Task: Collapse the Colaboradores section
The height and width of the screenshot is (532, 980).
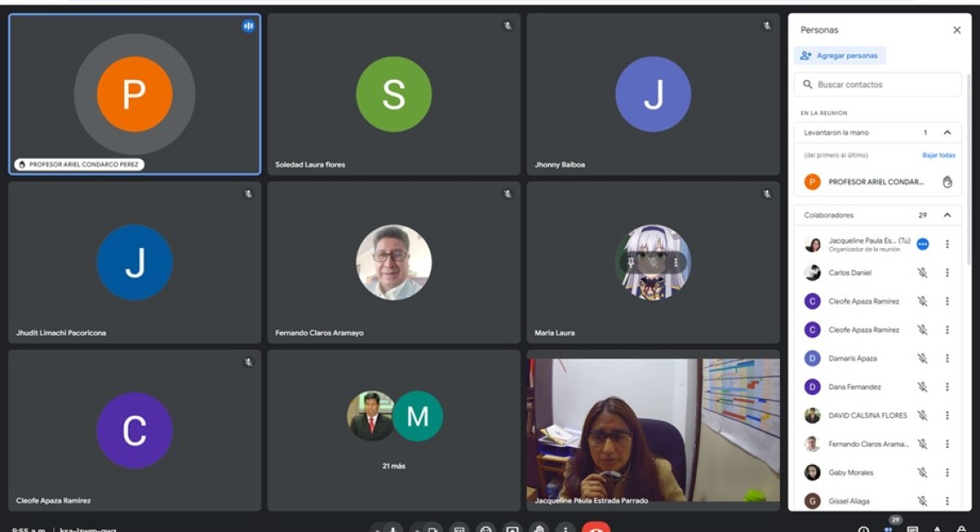Action: (947, 215)
